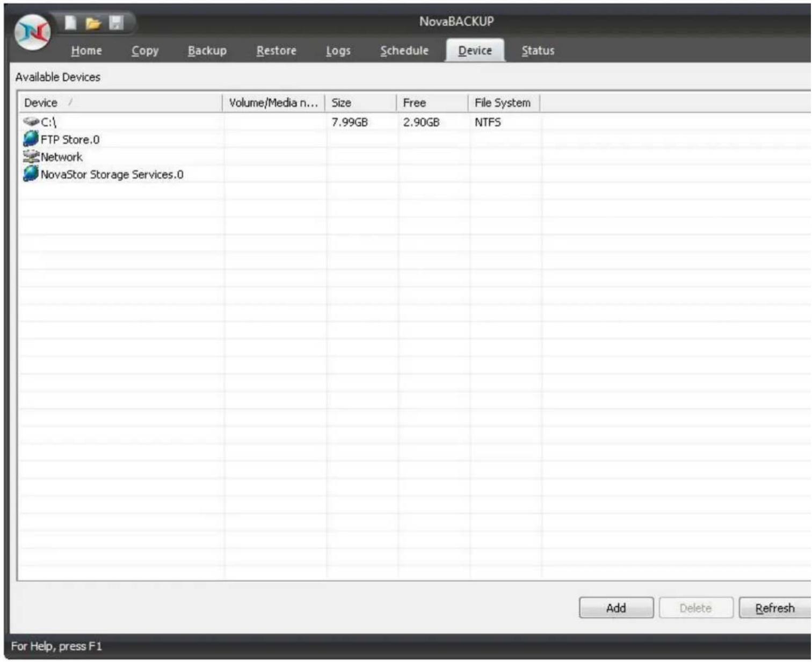Sort by the File System column header

(x=504, y=103)
